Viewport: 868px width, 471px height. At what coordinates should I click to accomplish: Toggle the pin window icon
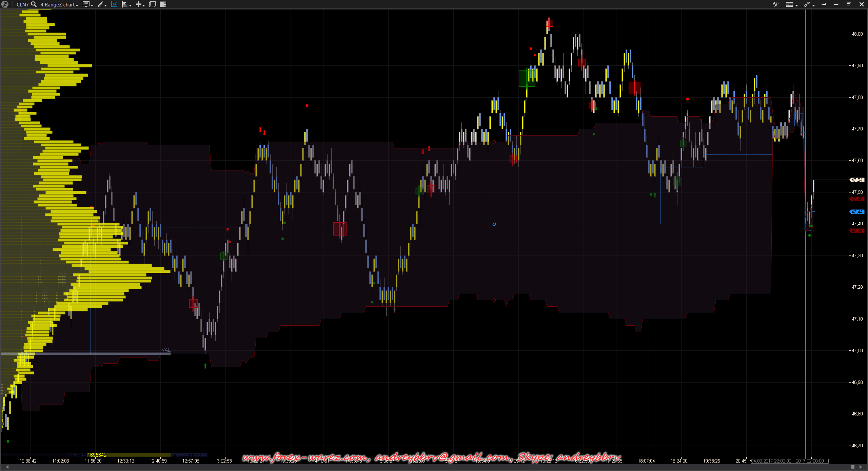click(x=824, y=4)
